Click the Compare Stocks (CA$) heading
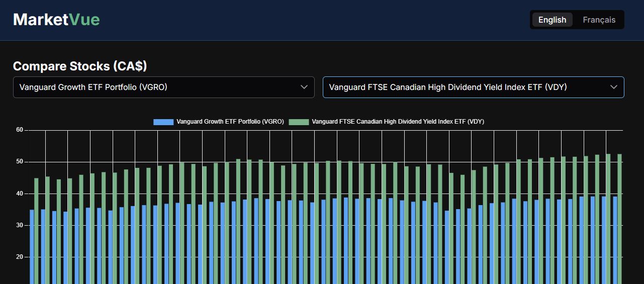This screenshot has height=284, width=644. (80, 66)
